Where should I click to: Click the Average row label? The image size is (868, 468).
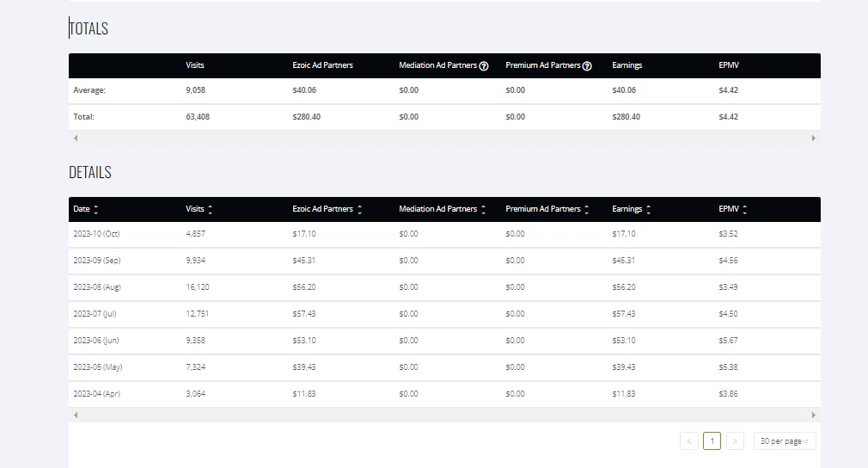(x=89, y=89)
